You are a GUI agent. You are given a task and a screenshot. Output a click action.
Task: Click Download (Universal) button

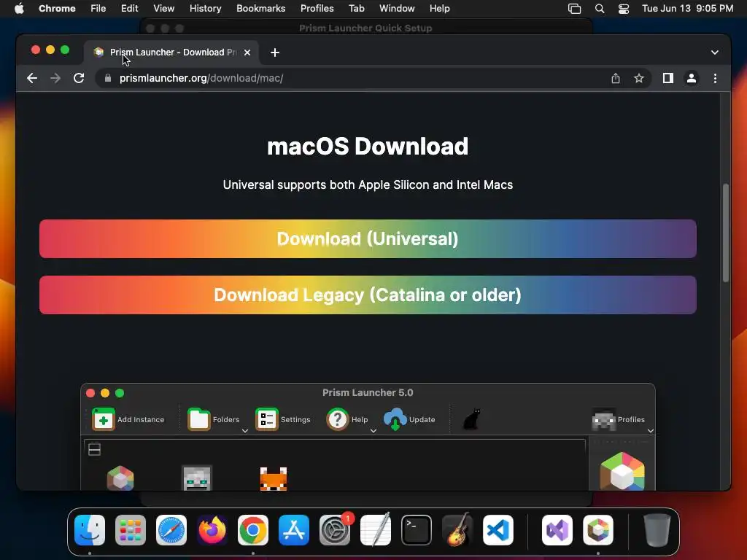tap(368, 238)
